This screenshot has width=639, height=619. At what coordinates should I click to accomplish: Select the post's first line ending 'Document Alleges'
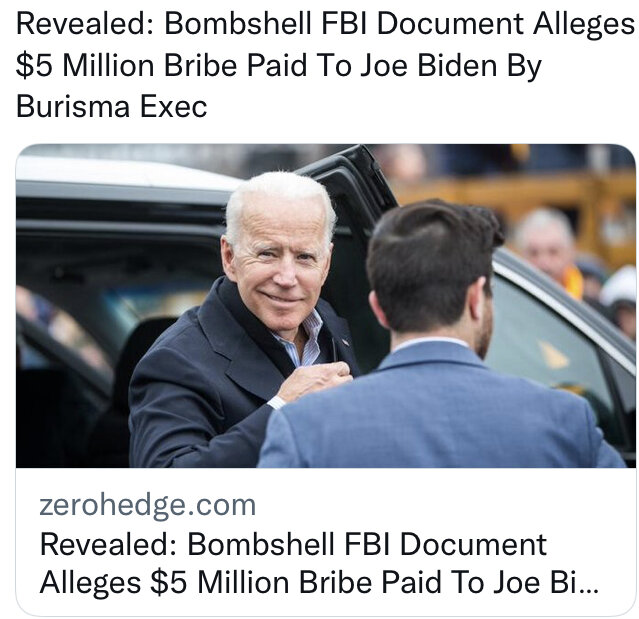325,24
